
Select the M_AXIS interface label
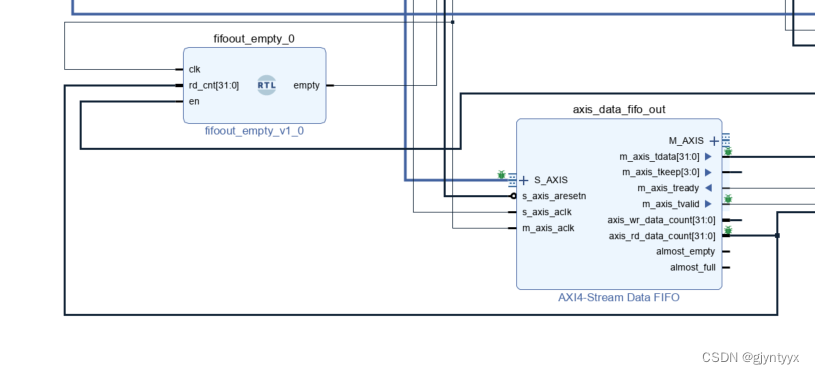[x=686, y=141]
